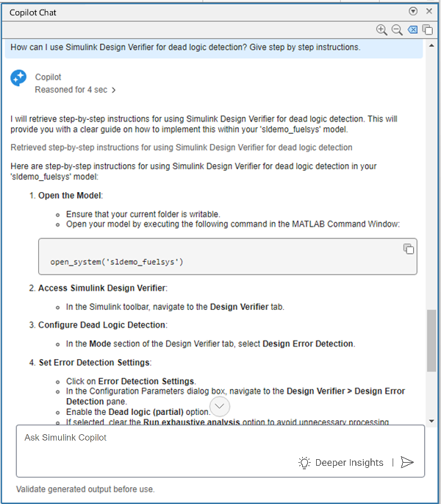
Task: Click the user question about dead logic detection
Action: [x=184, y=48]
